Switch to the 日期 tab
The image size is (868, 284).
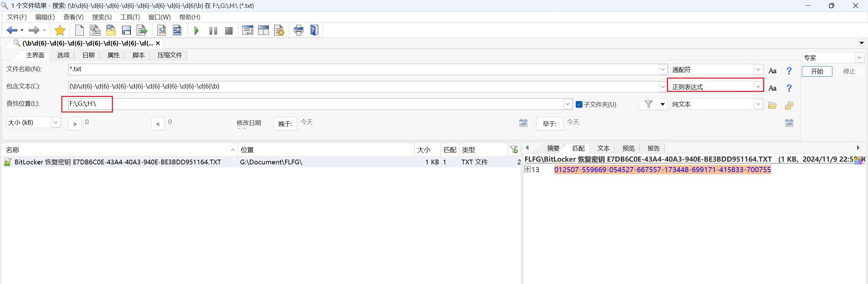[88, 55]
